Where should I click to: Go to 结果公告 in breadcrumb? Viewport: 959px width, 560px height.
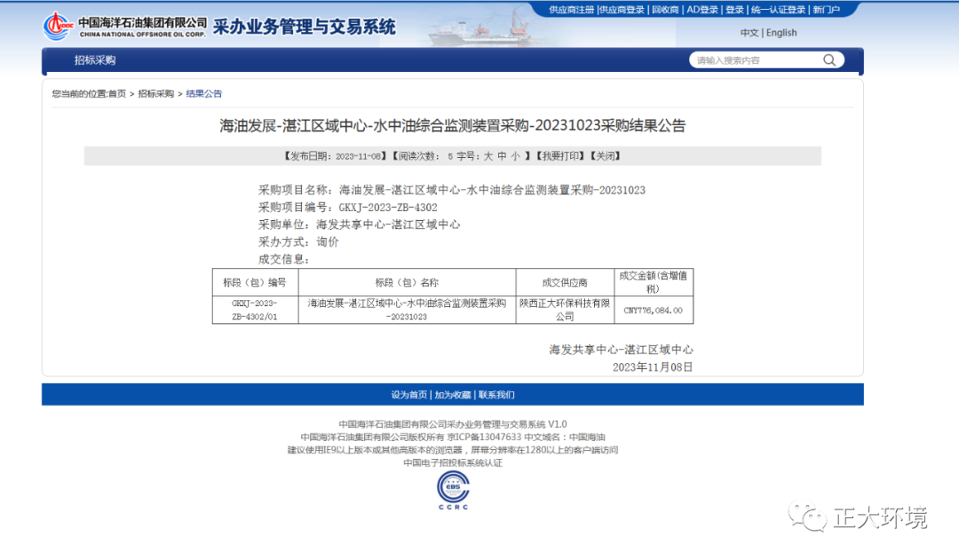(x=204, y=93)
